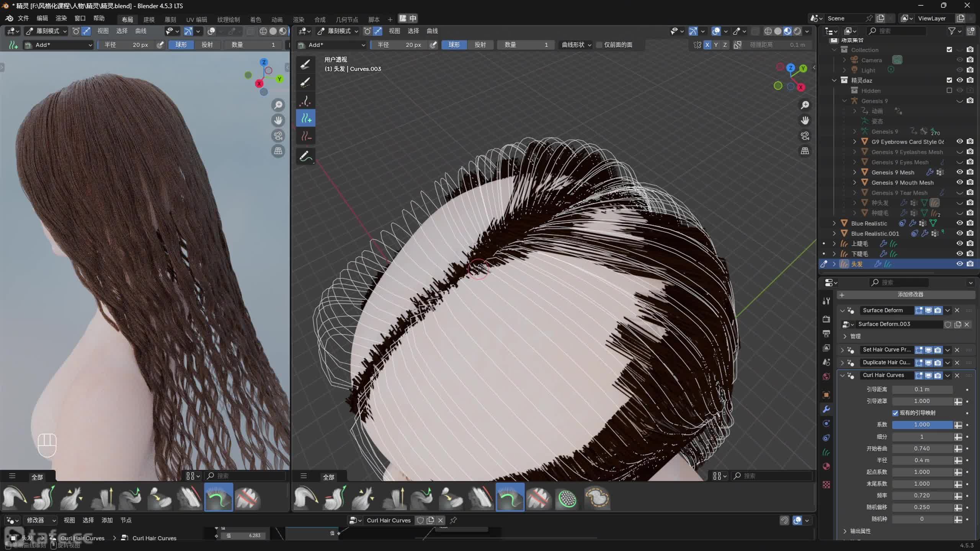Open the 几何节点 workspace tab
Image resolution: width=980 pixels, height=551 pixels.
(x=346, y=19)
